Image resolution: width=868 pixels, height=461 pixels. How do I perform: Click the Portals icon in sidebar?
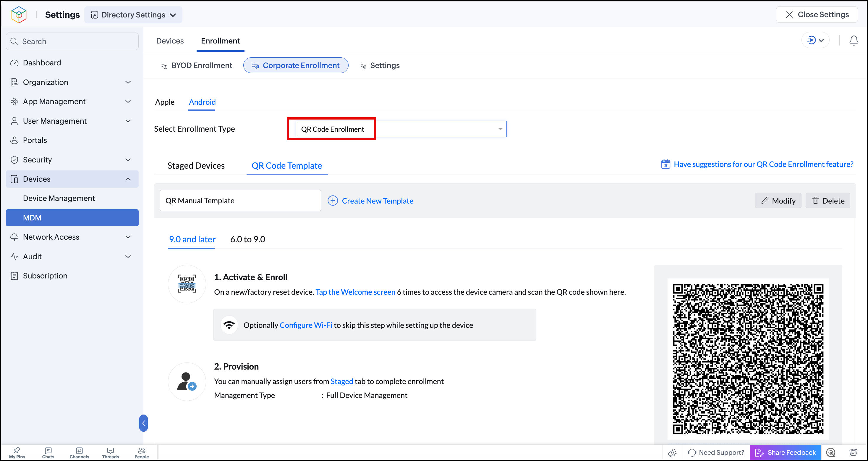click(14, 140)
